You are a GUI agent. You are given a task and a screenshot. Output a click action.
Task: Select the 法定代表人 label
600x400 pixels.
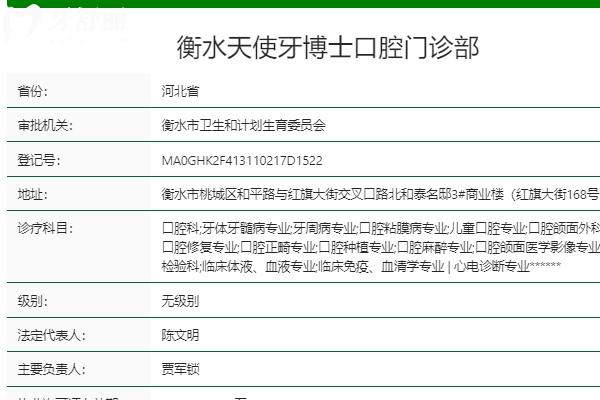point(52,335)
